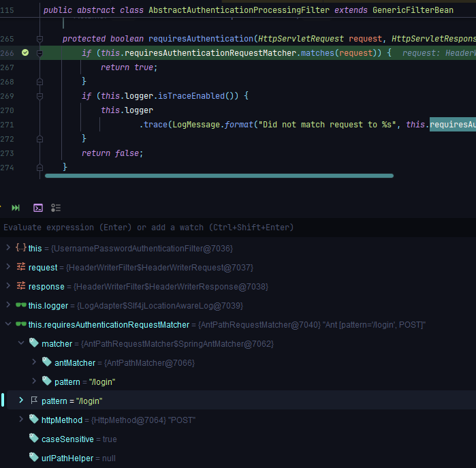
Task: Click the AbstractAuthenticationProcessingFilter class name in header
Action: tap(238, 10)
